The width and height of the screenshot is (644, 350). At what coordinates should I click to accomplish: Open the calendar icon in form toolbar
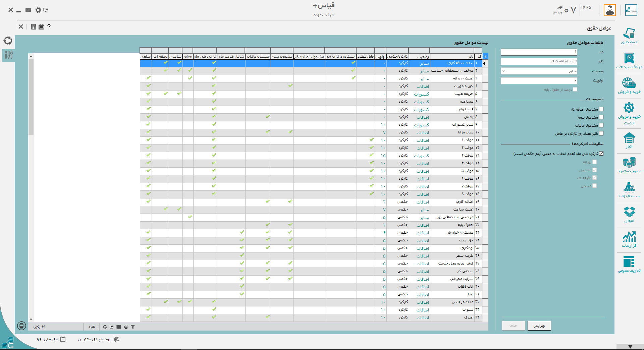(x=41, y=27)
